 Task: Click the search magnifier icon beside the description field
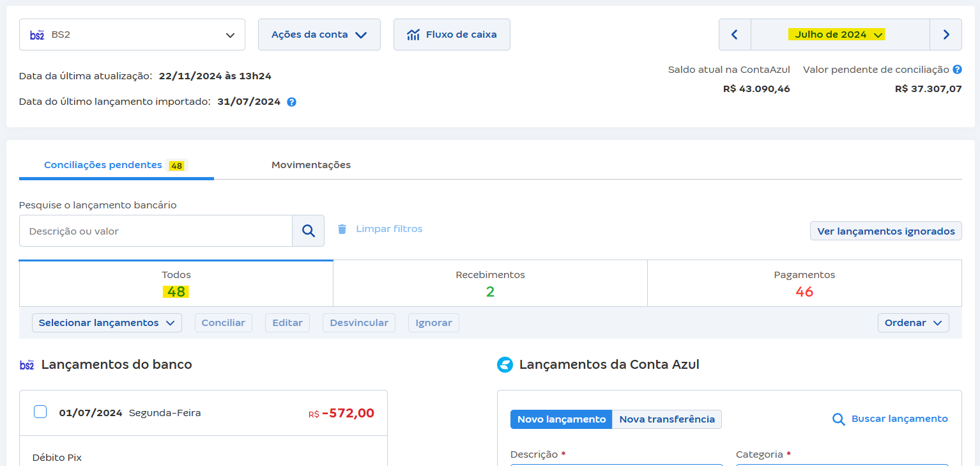tap(309, 230)
